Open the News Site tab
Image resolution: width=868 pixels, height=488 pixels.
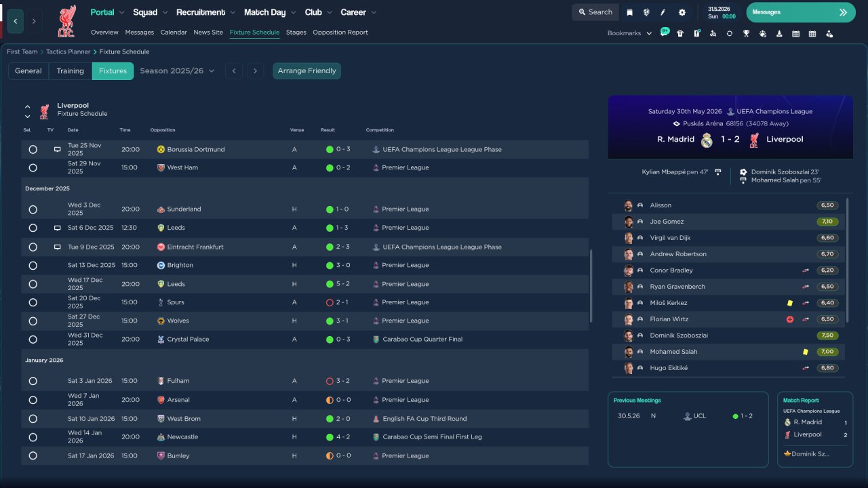coord(208,33)
